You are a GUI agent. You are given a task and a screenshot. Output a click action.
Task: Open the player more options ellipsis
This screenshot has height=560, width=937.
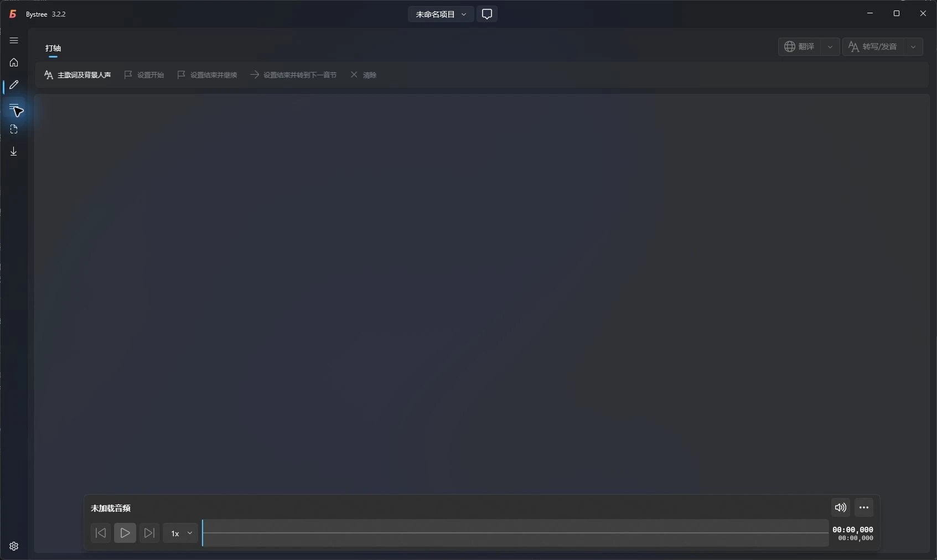(864, 507)
